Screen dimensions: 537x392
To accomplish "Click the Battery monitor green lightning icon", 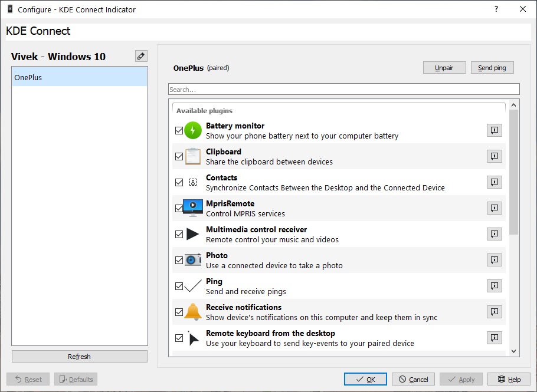I will [x=193, y=130].
